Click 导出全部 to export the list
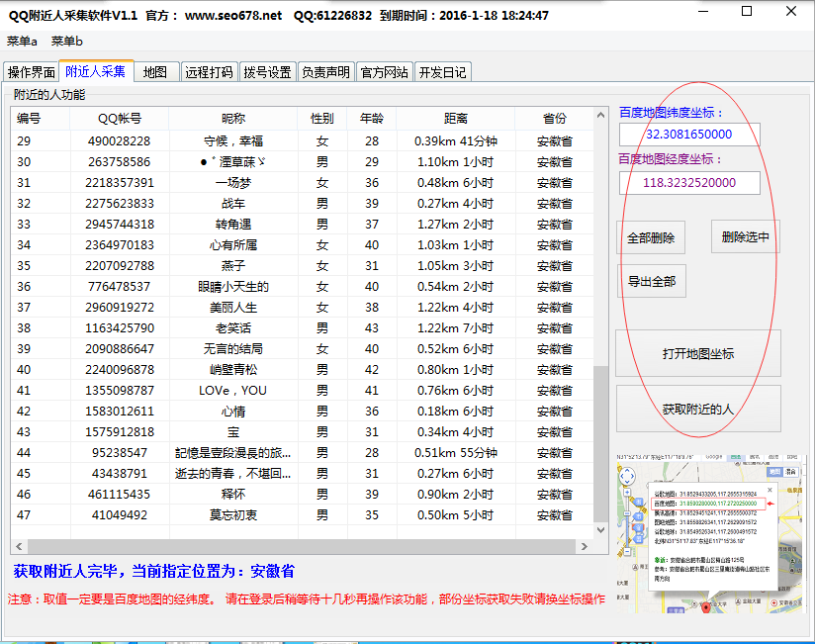 click(x=651, y=281)
